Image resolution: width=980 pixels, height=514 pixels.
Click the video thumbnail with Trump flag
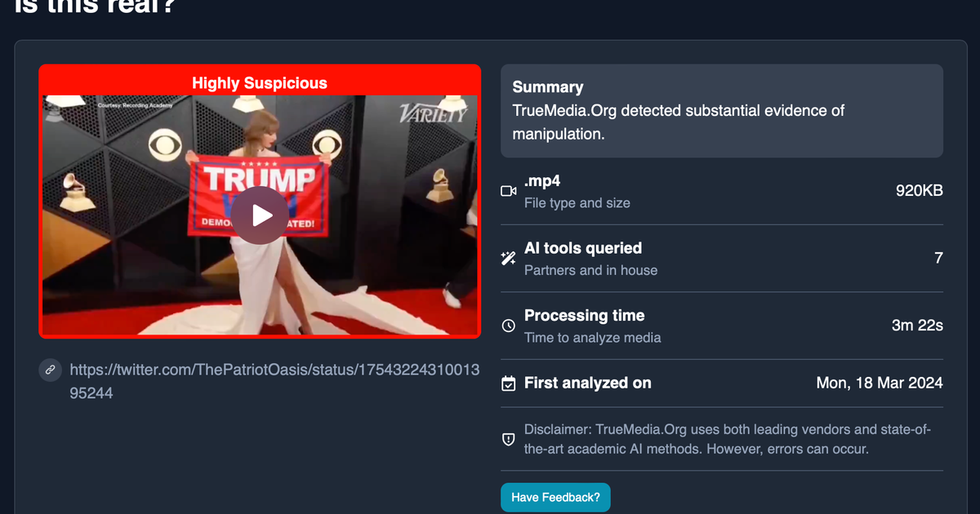pos(260,215)
